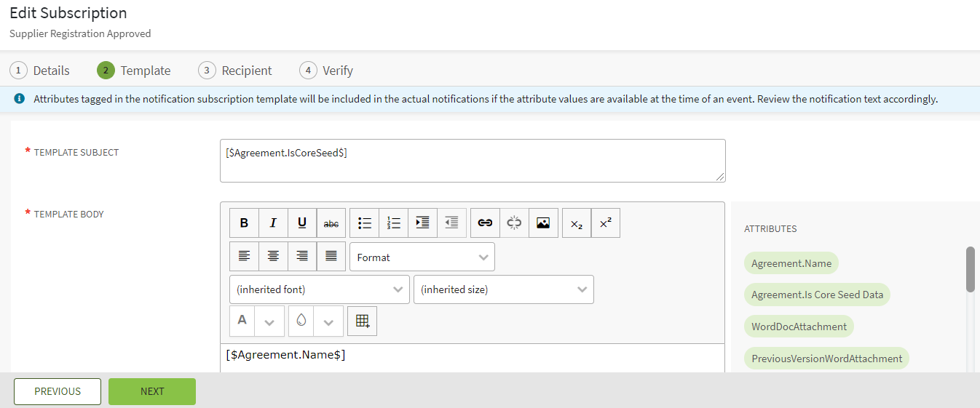This screenshot has height=408, width=980.
Task: Insert the Agreement.Name attribute tag
Action: pyautogui.click(x=791, y=263)
